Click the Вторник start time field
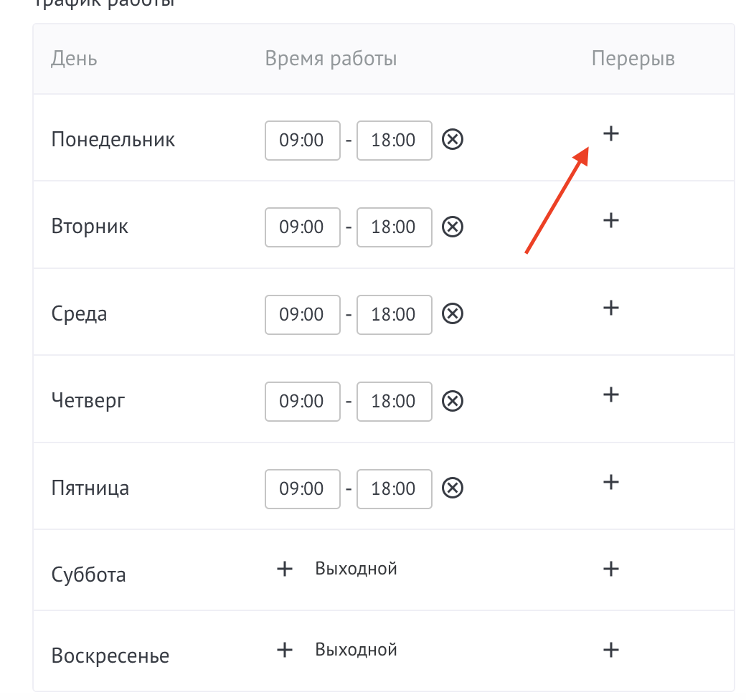This screenshot has width=746, height=700. click(302, 227)
